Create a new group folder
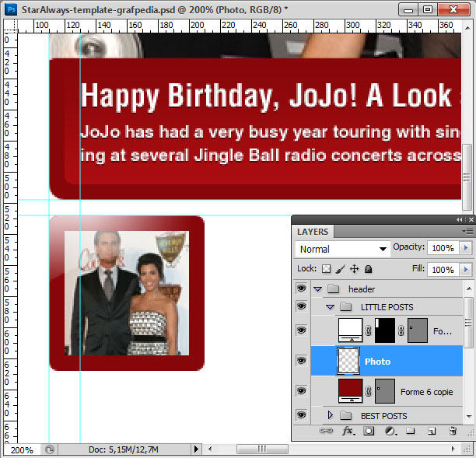This screenshot has width=476, height=458. [411, 431]
